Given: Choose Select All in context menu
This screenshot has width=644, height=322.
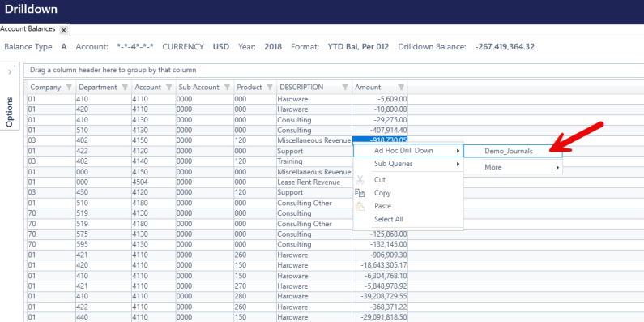Looking at the screenshot, I should click(408, 219).
